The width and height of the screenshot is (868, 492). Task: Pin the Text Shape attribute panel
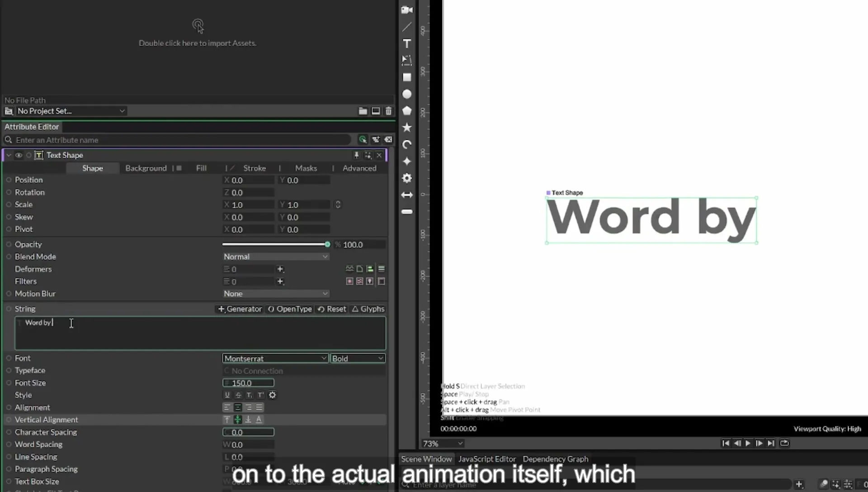click(x=356, y=155)
